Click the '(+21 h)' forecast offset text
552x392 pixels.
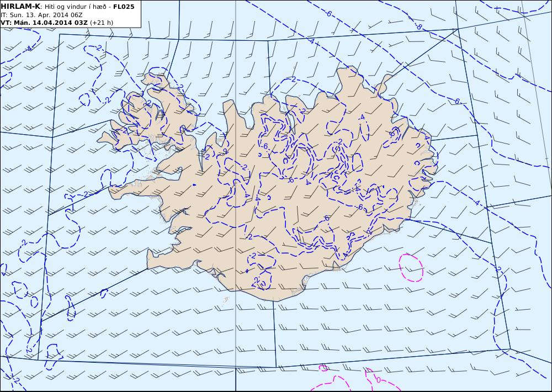pyautogui.click(x=102, y=23)
